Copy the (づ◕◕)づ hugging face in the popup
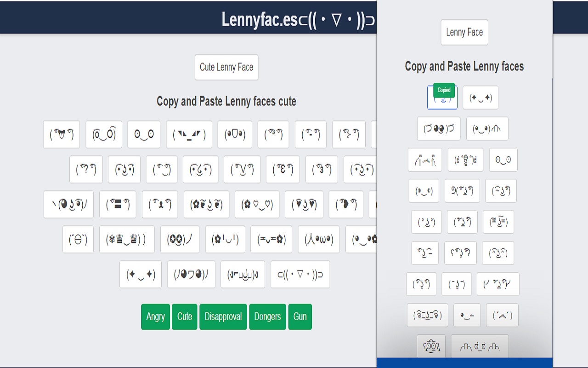 click(x=439, y=129)
